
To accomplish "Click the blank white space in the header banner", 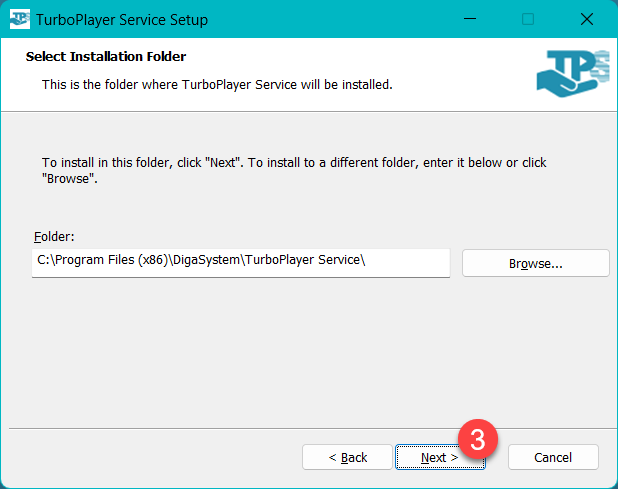I will click(460, 70).
